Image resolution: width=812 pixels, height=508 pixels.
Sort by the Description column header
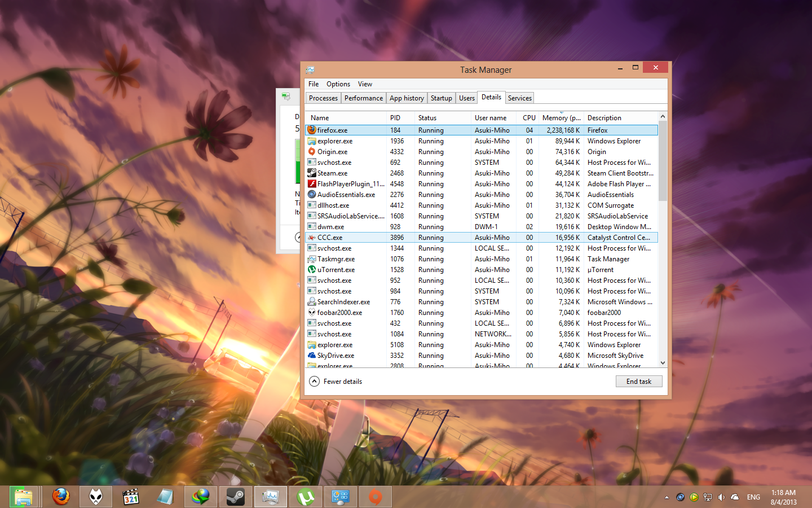tap(621, 118)
